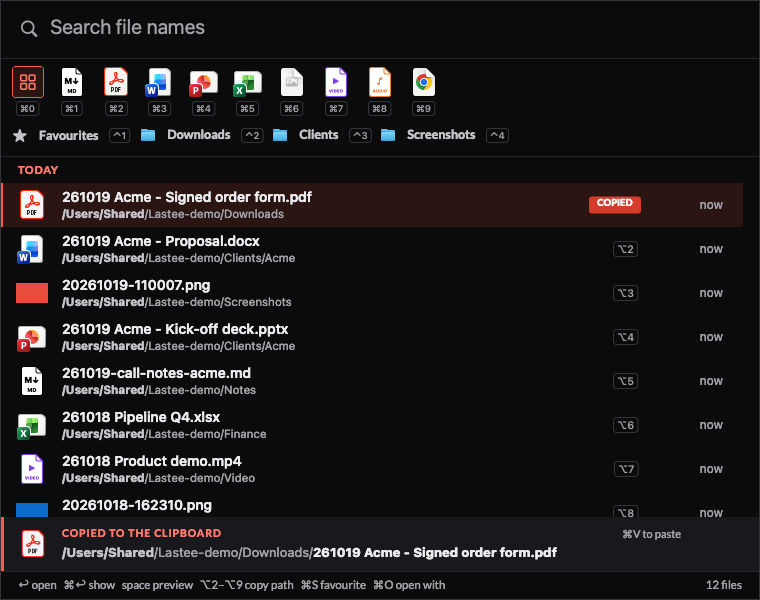The width and height of the screenshot is (760, 600).
Task: Click /Users/Shared/Lastee-demo/Notes path text
Action: [158, 390]
